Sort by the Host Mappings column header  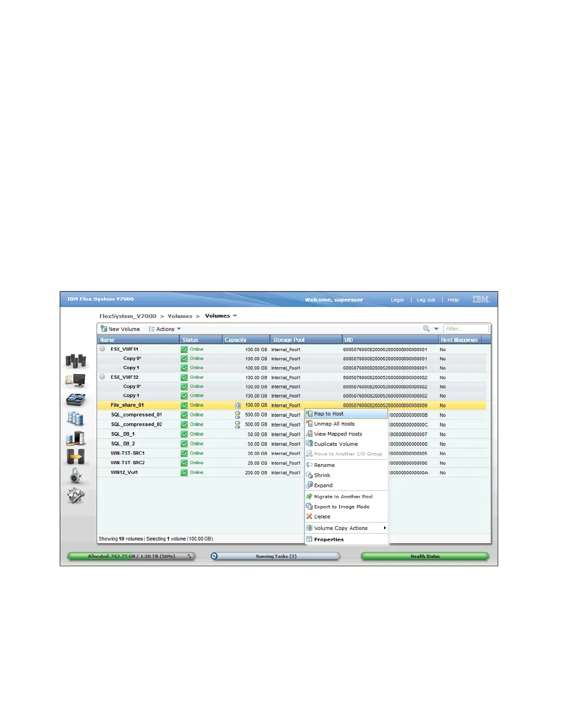460,340
